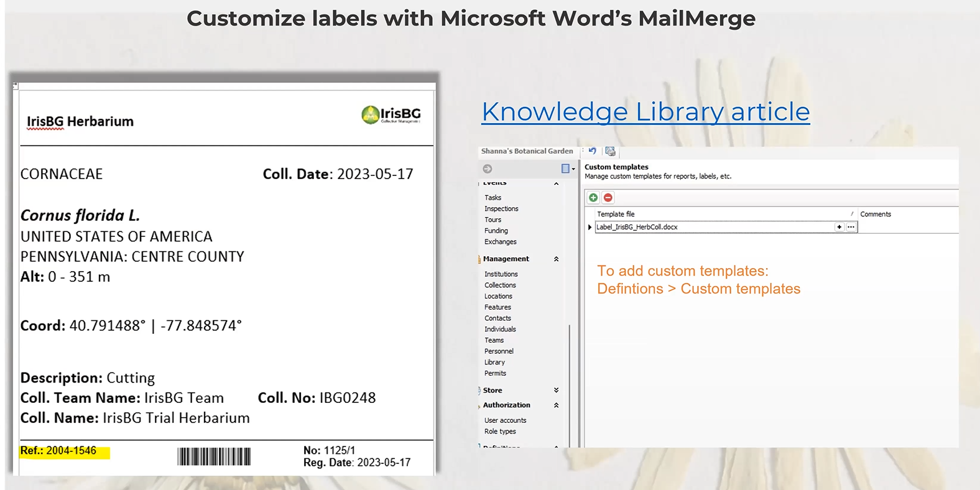The width and height of the screenshot is (980, 490).
Task: Open Individuals under Management
Action: click(x=500, y=330)
